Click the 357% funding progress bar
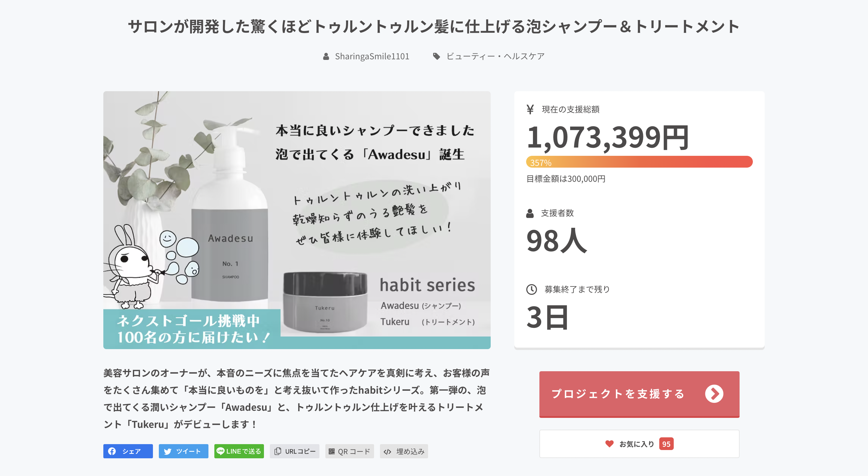This screenshot has width=868, height=476. [639, 162]
